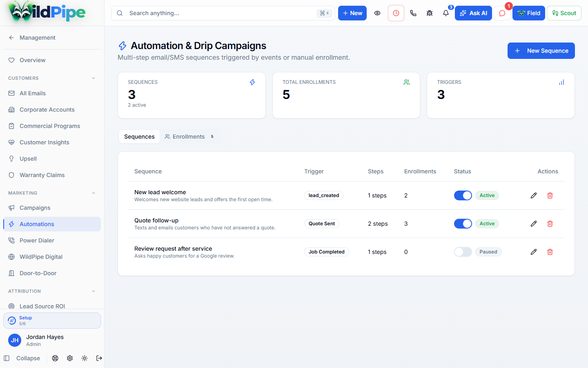Open the bug report icon
This screenshot has height=368, width=588.
430,13
